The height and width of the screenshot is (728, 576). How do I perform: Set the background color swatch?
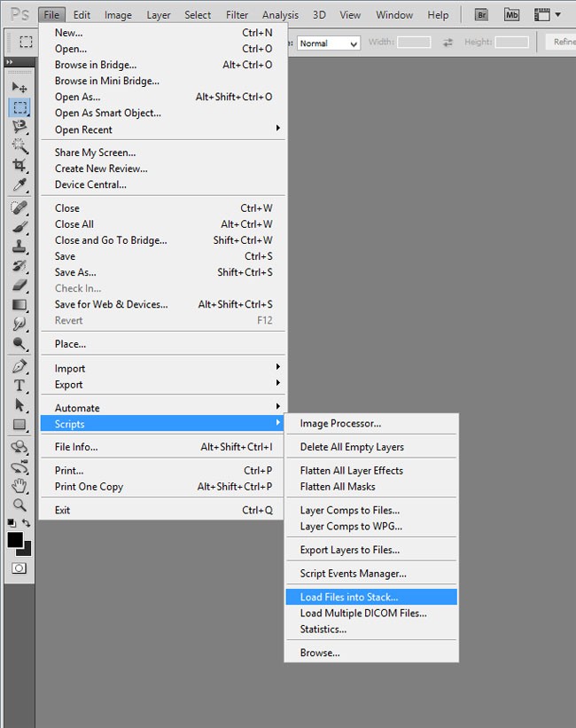tap(26, 551)
